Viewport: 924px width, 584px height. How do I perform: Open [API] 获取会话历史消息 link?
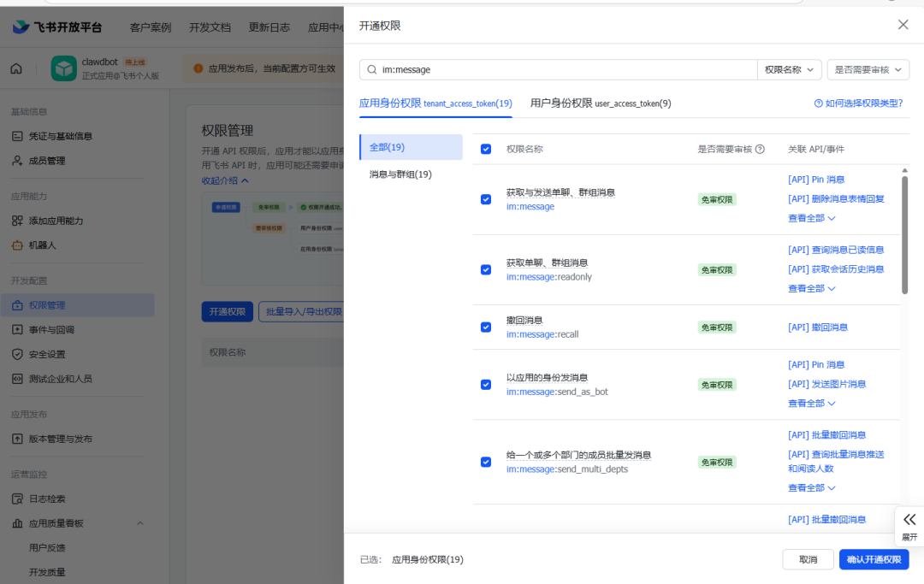coord(836,269)
